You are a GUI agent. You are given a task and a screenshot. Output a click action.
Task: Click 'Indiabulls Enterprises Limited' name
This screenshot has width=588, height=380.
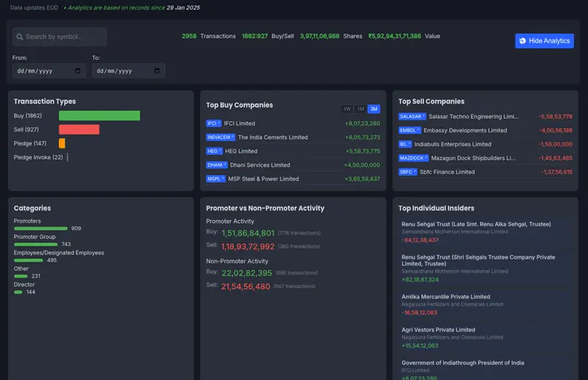point(453,144)
